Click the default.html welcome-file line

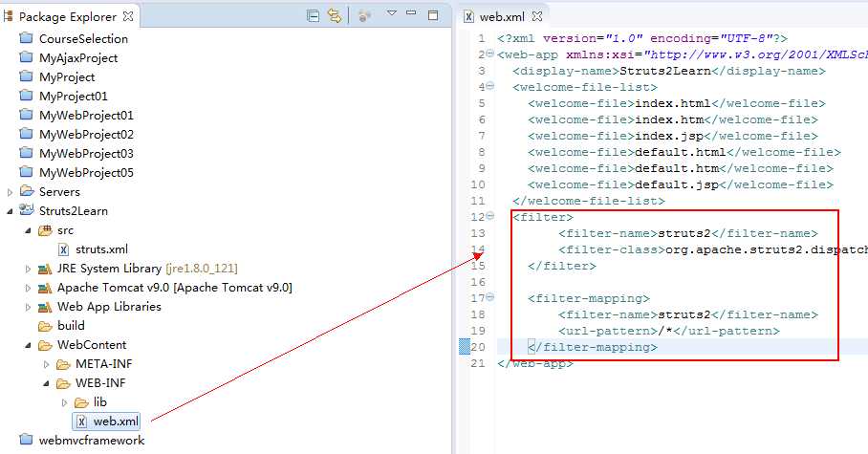pyautogui.click(x=684, y=152)
